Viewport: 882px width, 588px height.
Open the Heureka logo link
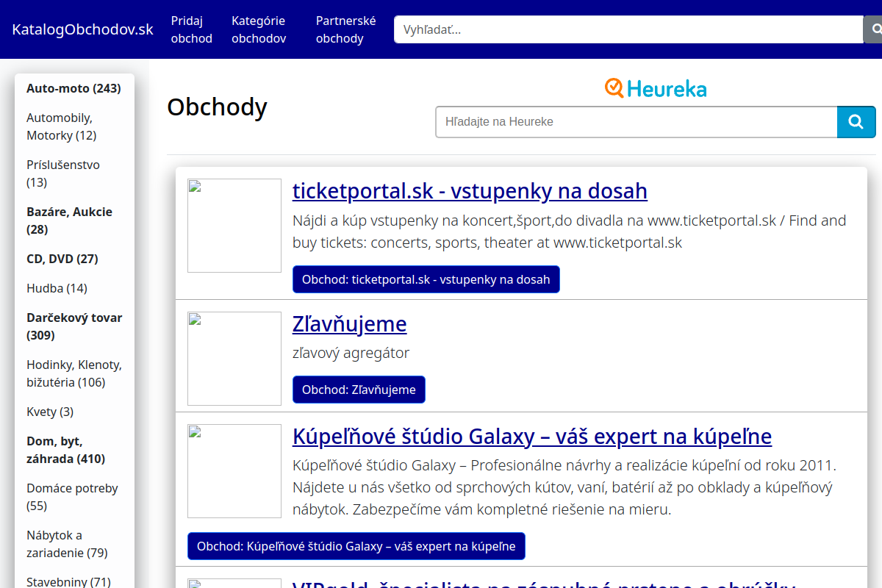(656, 88)
